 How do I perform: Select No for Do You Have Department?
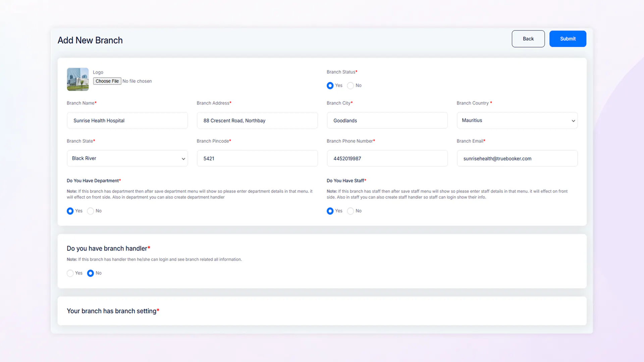pyautogui.click(x=91, y=211)
